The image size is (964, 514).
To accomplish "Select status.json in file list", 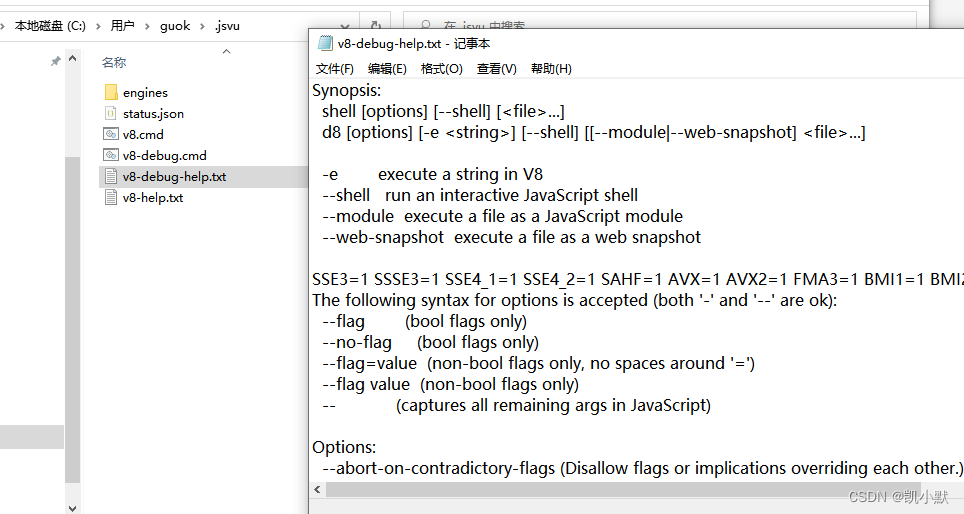I will [153, 114].
